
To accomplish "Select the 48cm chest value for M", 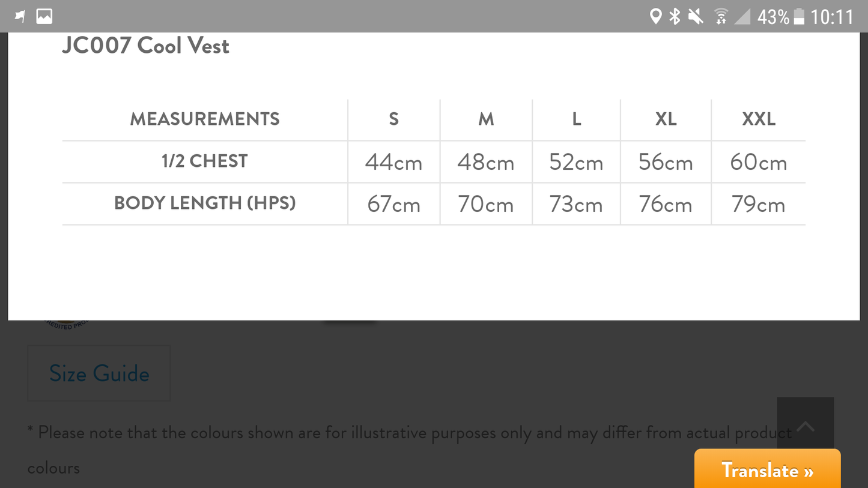I will [x=485, y=163].
